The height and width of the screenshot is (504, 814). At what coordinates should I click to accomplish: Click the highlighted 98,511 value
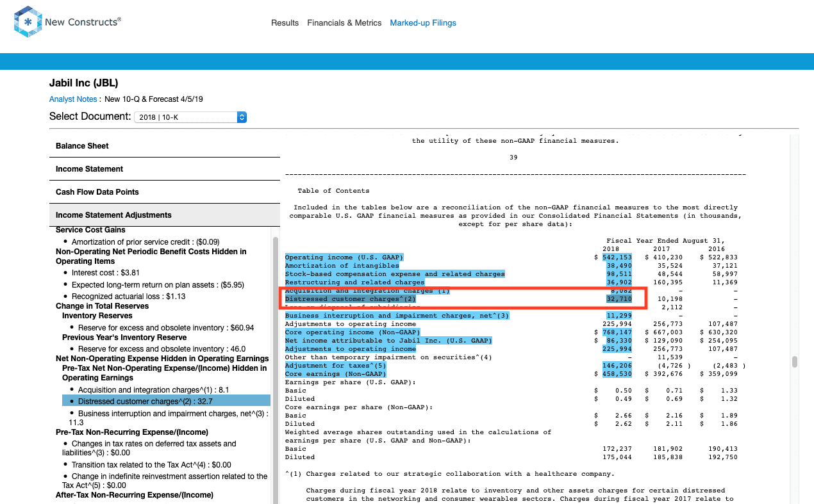pos(619,274)
